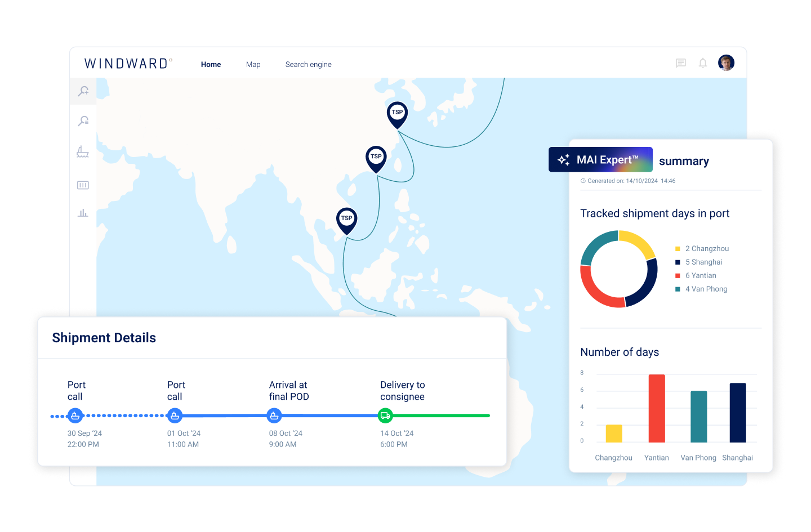Screen dimensions: 811x532
Task: Click the Changzhou yellow bar
Action: (614, 433)
